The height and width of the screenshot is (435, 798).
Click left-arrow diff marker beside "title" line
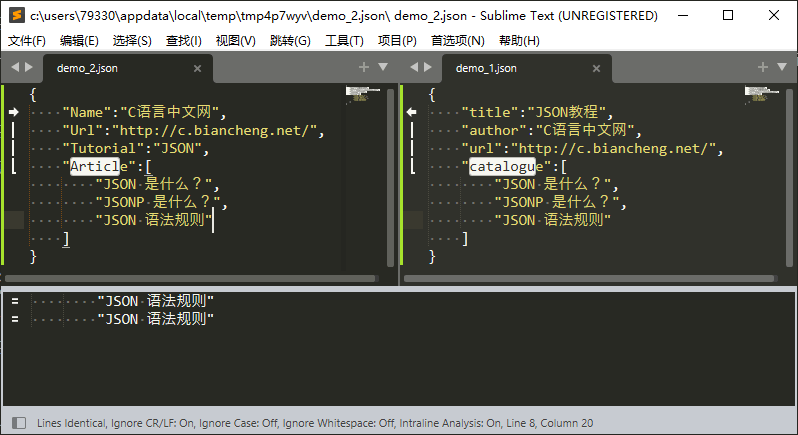coord(412,112)
